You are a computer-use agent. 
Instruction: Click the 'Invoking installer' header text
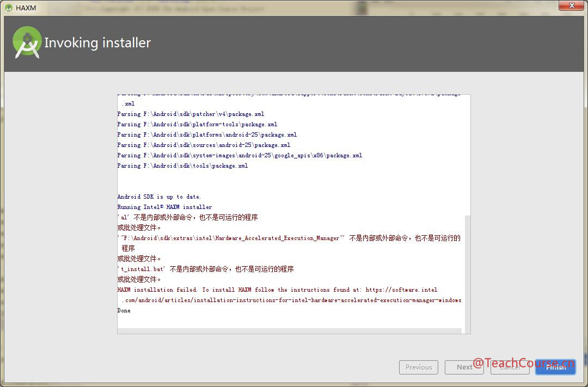98,42
